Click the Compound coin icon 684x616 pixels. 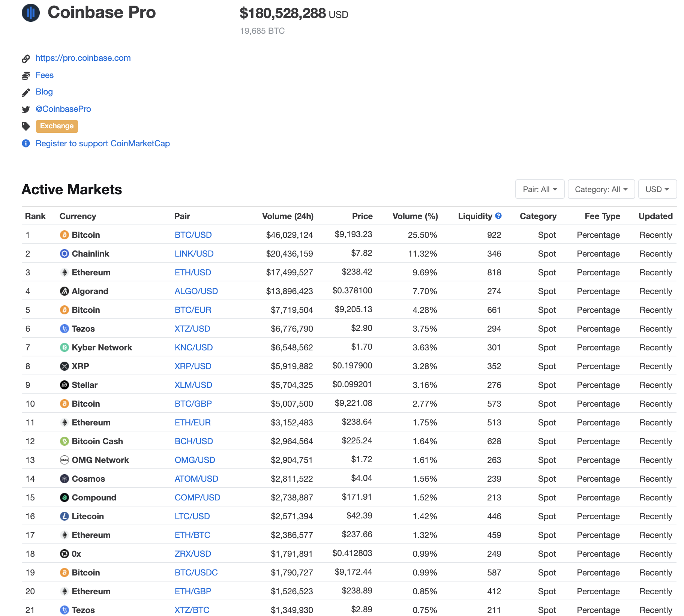pos(64,497)
